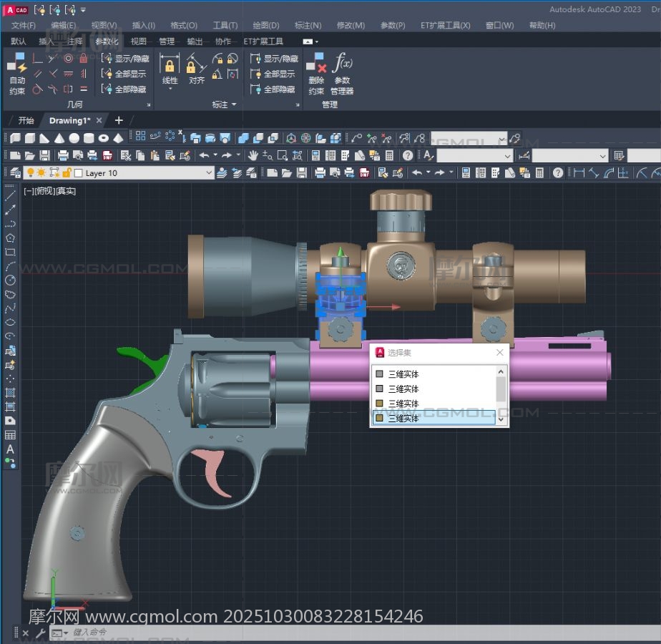Toggle geometric constraints Show/Hide (显示/隐藏)
This screenshot has height=644, width=661.
tap(125, 59)
